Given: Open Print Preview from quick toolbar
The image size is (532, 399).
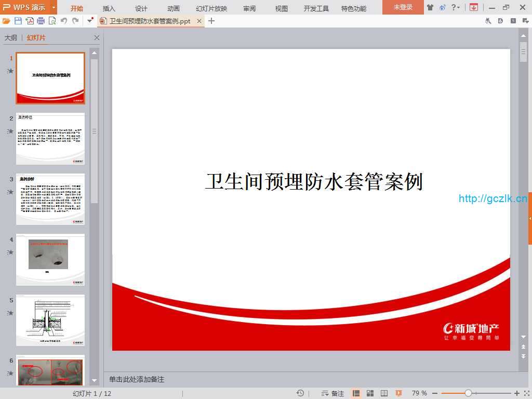Looking at the screenshot, I should pos(52,21).
